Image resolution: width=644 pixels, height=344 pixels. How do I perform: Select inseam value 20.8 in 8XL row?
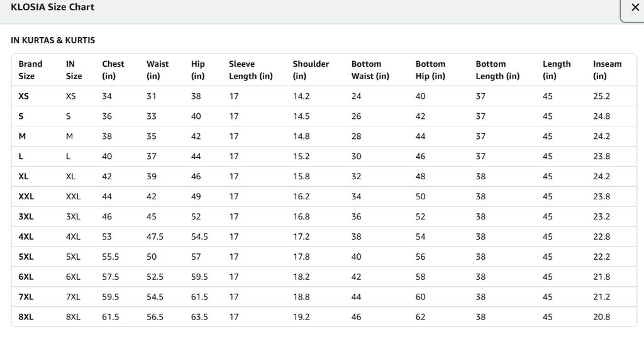[601, 317]
